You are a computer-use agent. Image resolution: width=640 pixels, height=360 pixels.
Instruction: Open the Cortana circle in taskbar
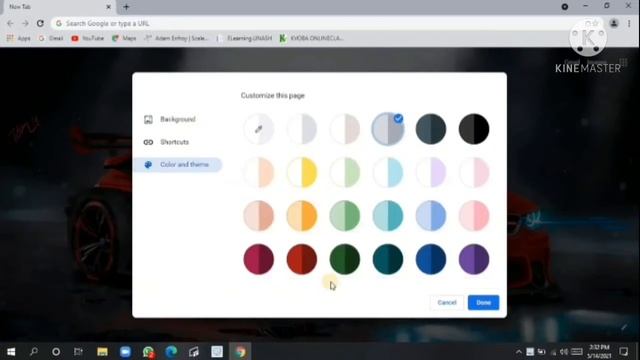coord(56,351)
